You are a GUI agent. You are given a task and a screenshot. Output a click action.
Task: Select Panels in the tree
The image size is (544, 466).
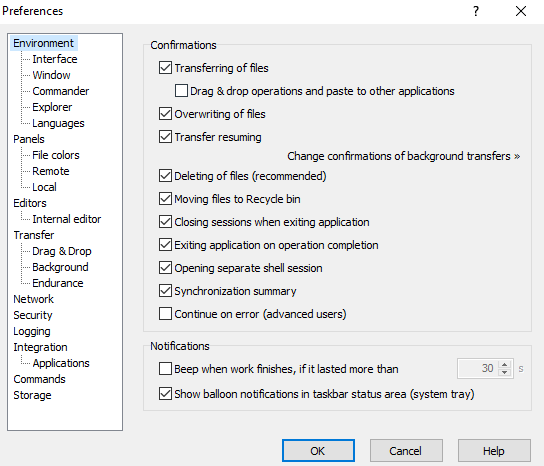[29, 139]
